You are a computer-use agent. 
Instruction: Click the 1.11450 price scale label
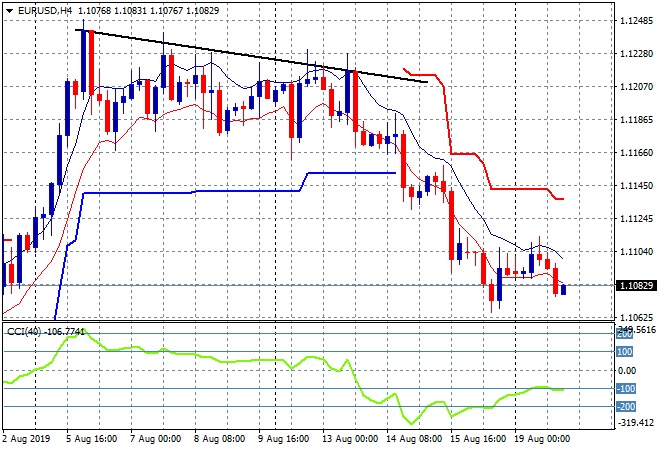(636, 186)
